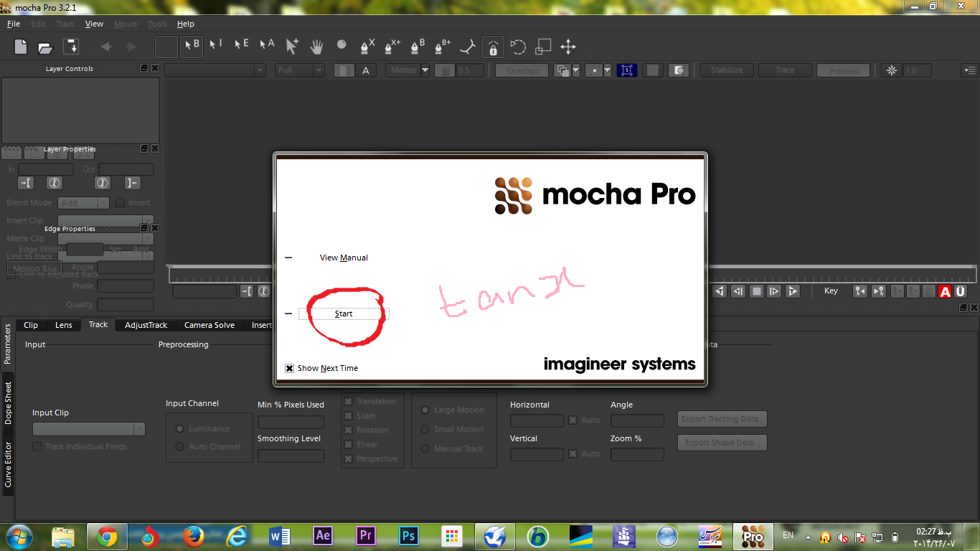Select the Manual Track radio button
The width and height of the screenshot is (980, 551).
425,448
